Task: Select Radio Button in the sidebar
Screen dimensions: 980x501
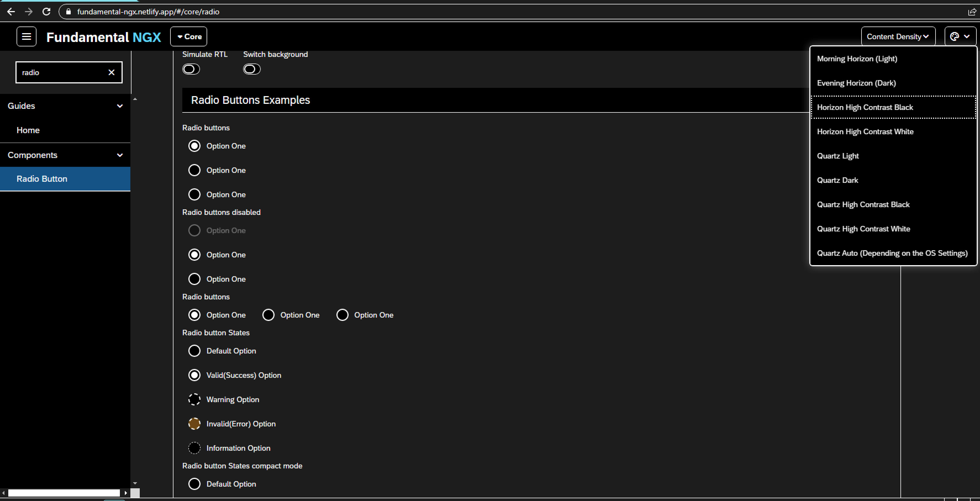Action: pyautogui.click(x=42, y=178)
